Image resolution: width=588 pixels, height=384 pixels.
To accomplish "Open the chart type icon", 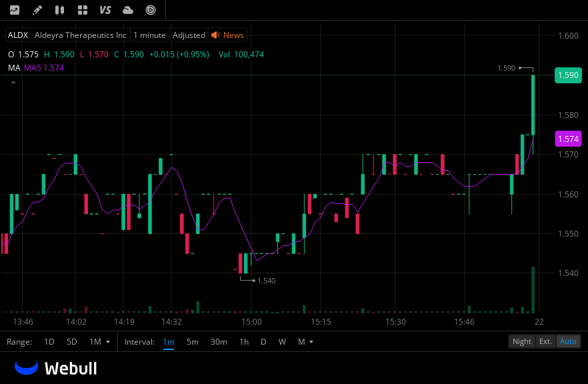I will pyautogui.click(x=15, y=10).
